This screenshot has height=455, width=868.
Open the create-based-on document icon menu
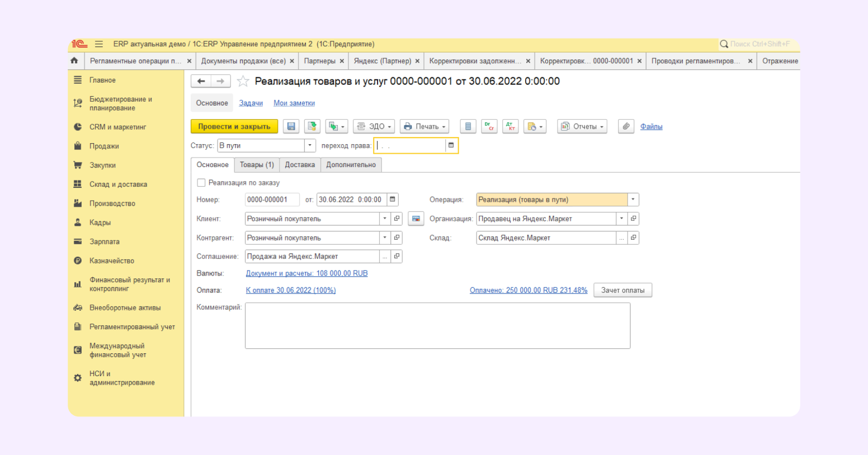coord(337,126)
